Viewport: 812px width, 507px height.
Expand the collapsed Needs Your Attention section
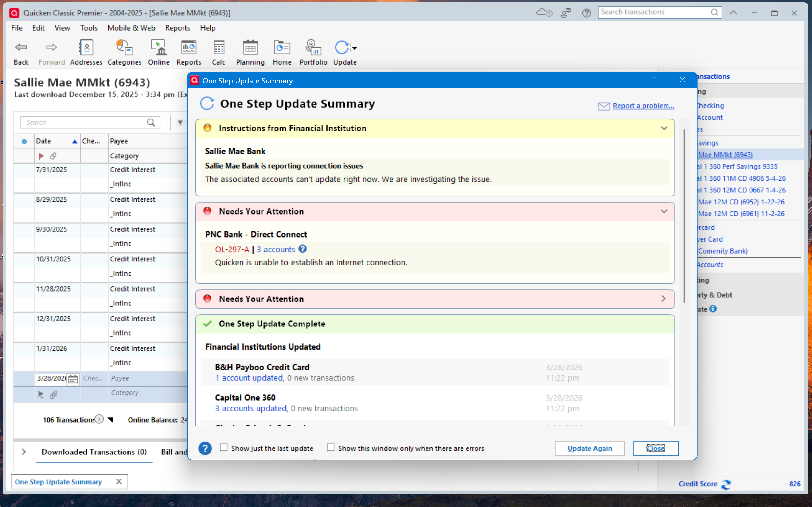(663, 299)
